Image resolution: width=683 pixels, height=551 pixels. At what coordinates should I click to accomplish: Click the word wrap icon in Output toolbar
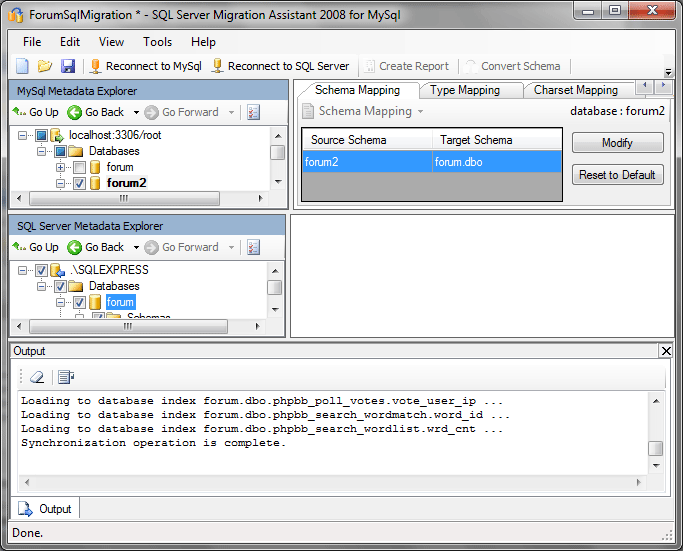66,377
